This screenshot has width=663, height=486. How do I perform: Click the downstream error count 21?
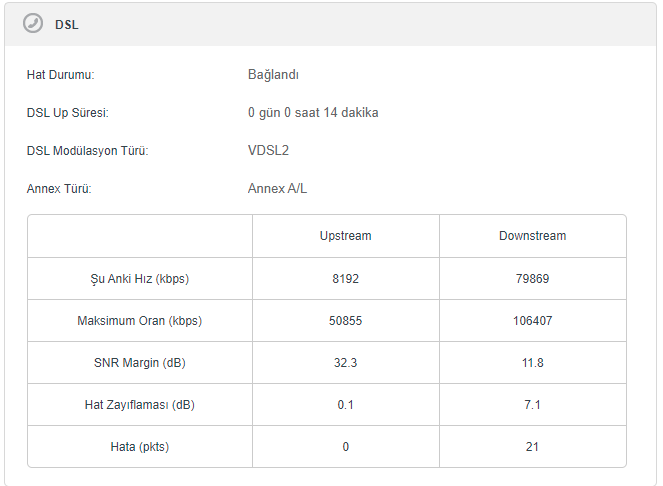(532, 447)
